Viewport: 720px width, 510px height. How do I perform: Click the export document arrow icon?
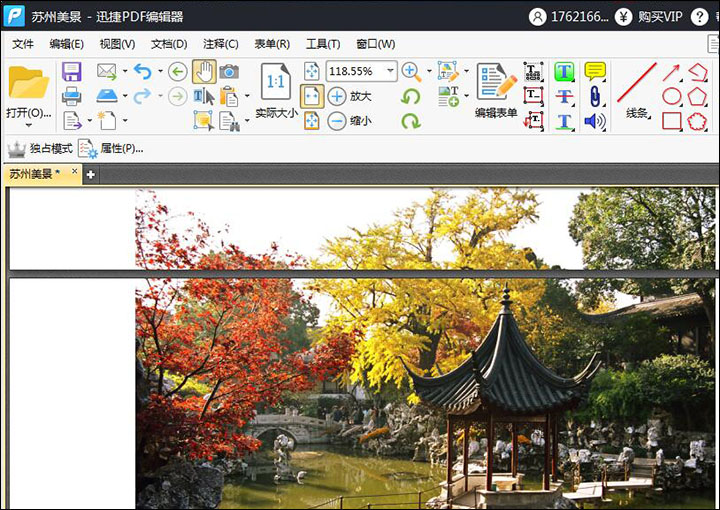(72, 121)
